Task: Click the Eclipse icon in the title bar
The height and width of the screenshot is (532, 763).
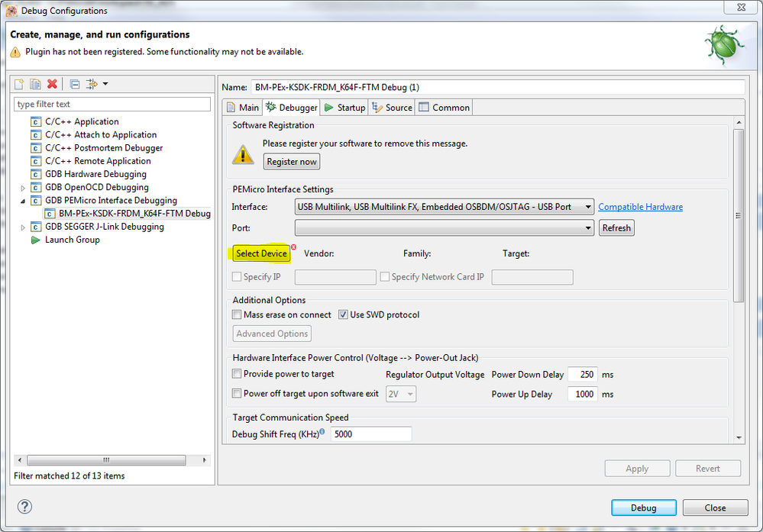Action: [11, 10]
